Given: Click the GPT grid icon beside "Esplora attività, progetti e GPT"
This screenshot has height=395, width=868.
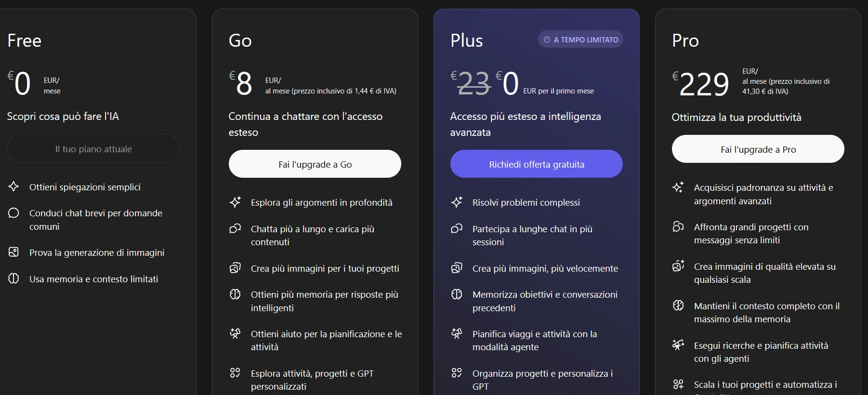Looking at the screenshot, I should [236, 373].
